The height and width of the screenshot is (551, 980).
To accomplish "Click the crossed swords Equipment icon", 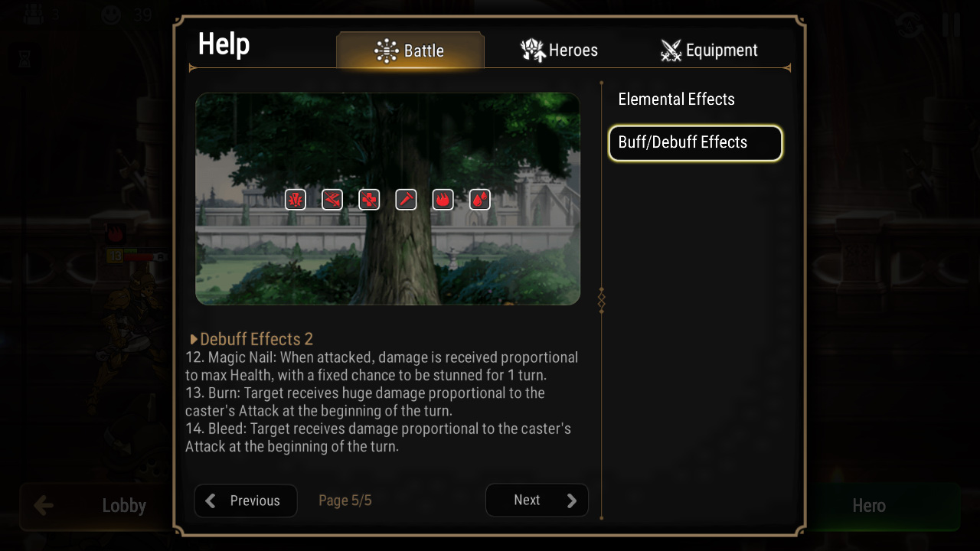I will pyautogui.click(x=671, y=51).
